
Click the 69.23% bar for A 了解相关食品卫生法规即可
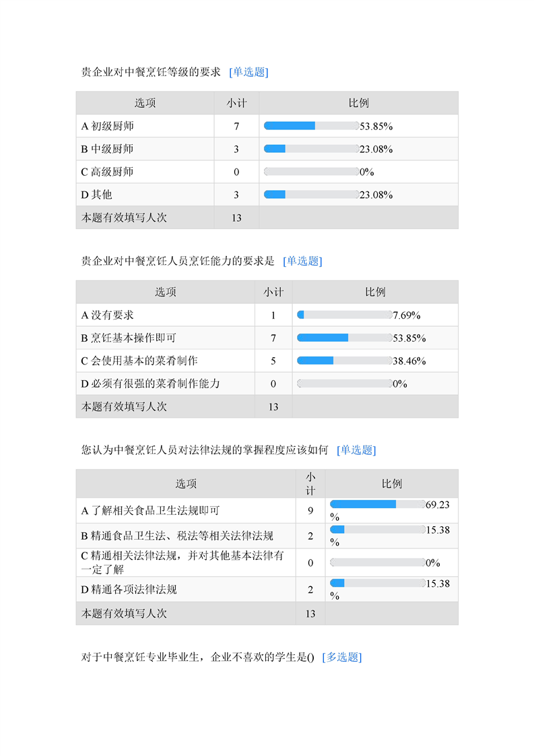coord(377,504)
